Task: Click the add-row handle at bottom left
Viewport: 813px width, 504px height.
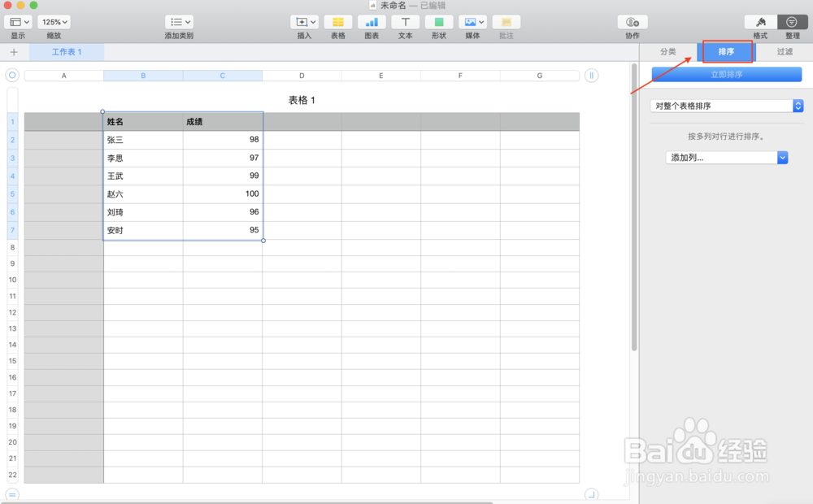Action: point(12,495)
